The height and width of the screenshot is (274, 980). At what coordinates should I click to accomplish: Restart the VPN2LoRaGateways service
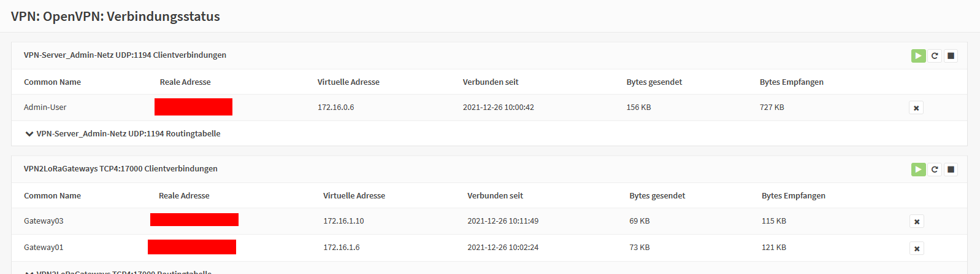click(935, 170)
